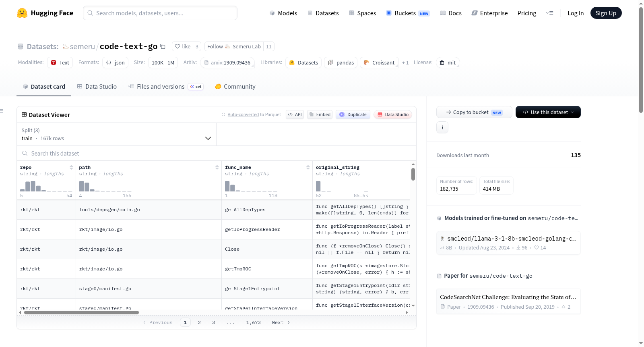644x347 pixels.
Task: Open the three-dot options menu below Copy to bucket
Action: pyautogui.click(x=442, y=127)
